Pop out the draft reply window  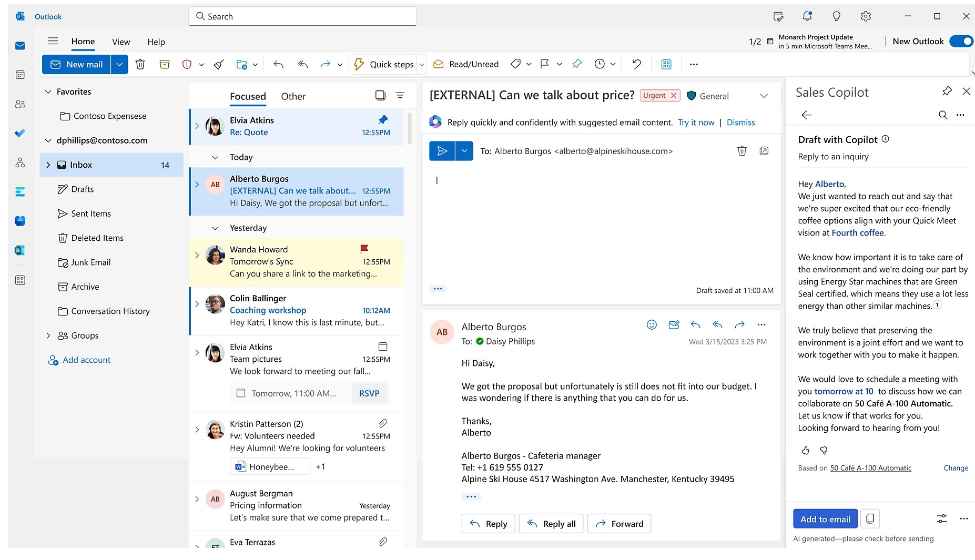764,151
